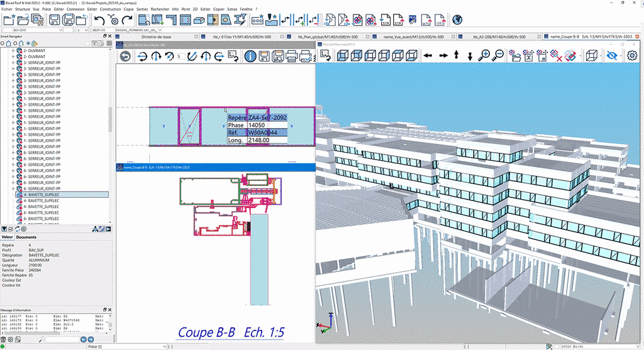
Task: Select the Valeur tab in properties panel
Action: pyautogui.click(x=8, y=237)
